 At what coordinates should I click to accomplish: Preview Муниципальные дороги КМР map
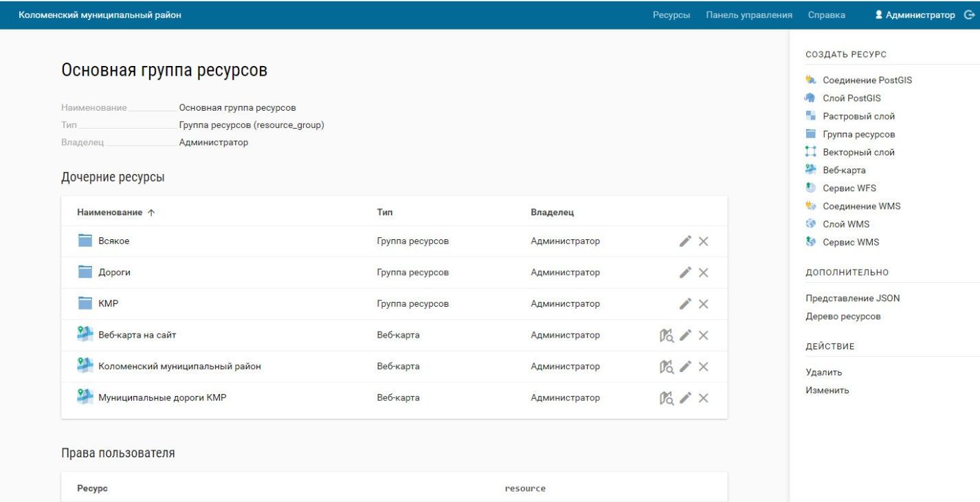point(666,398)
